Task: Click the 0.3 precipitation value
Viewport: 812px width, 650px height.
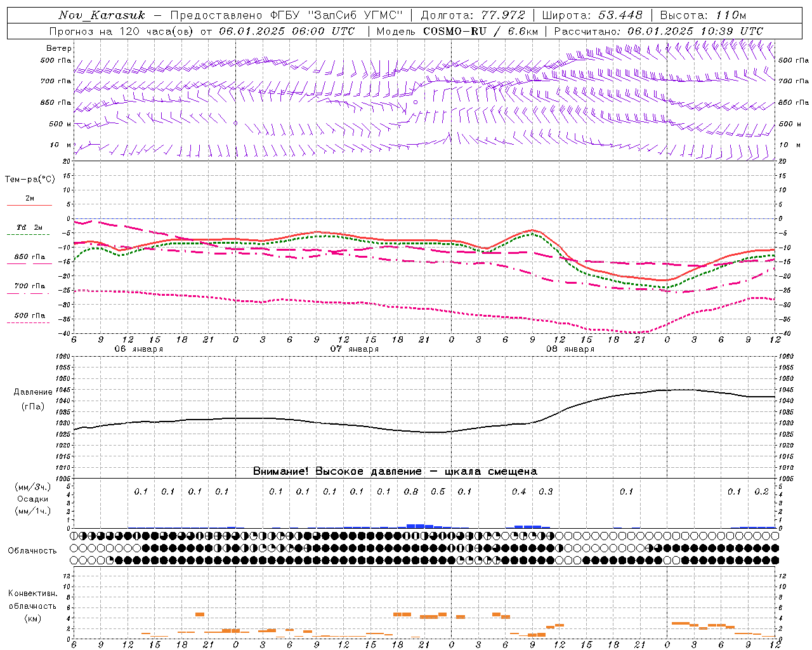Action: (546, 492)
